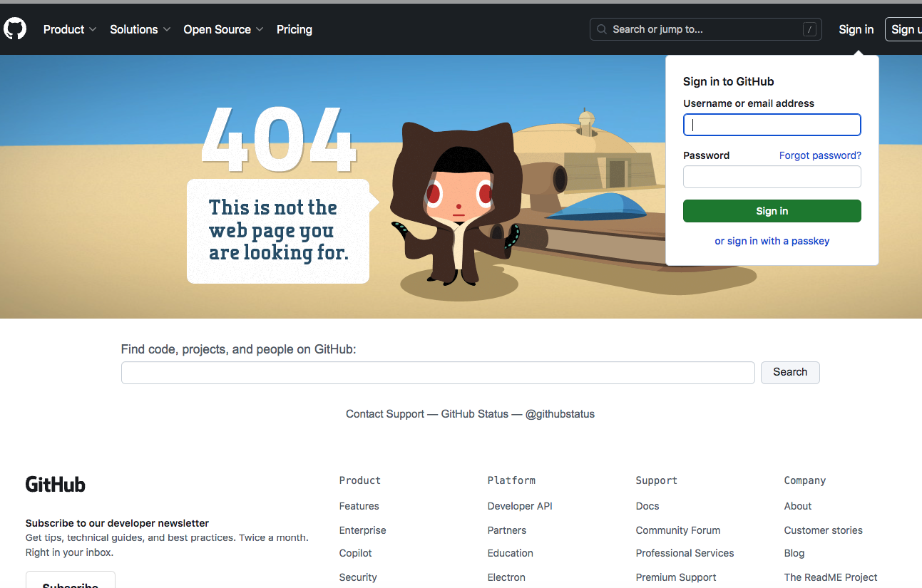Click the Support footer column heading
This screenshot has width=922, height=588.
click(657, 480)
